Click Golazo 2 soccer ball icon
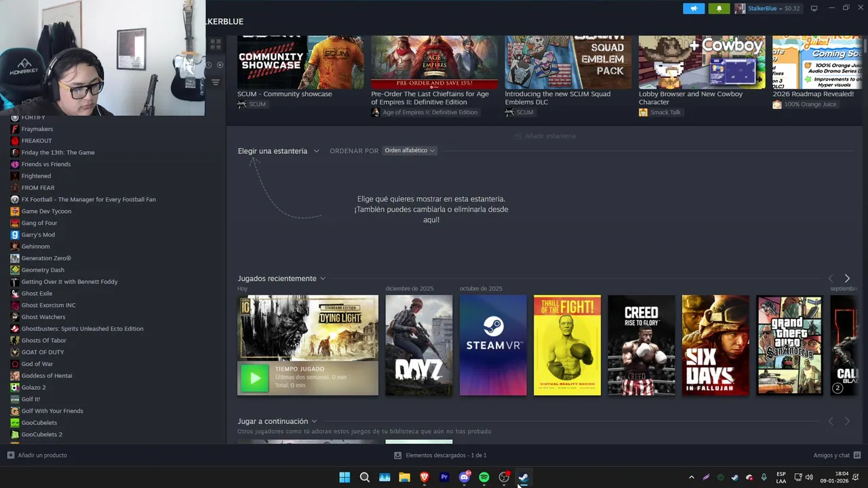Viewport: 868px width, 488px height. pyautogui.click(x=15, y=387)
